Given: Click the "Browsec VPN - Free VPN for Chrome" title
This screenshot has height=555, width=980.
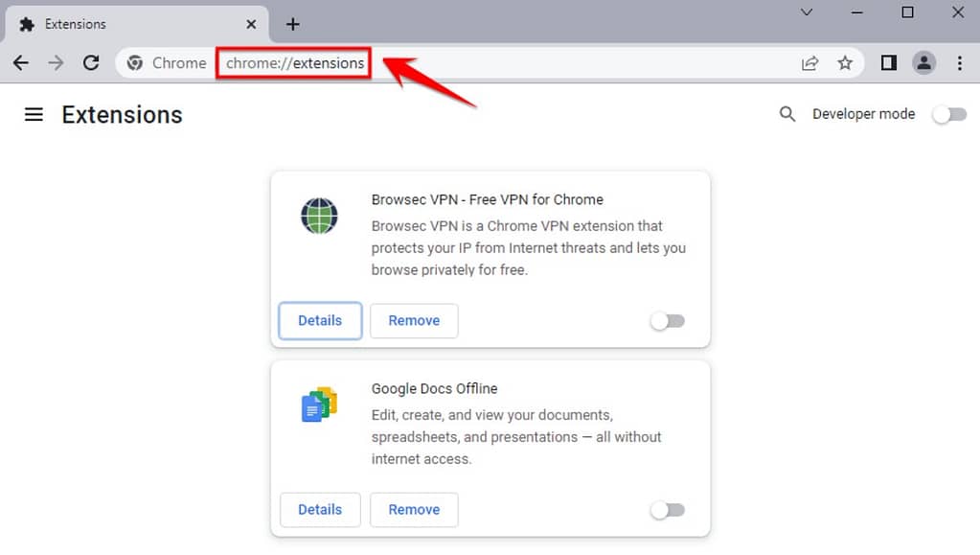Looking at the screenshot, I should pos(487,199).
